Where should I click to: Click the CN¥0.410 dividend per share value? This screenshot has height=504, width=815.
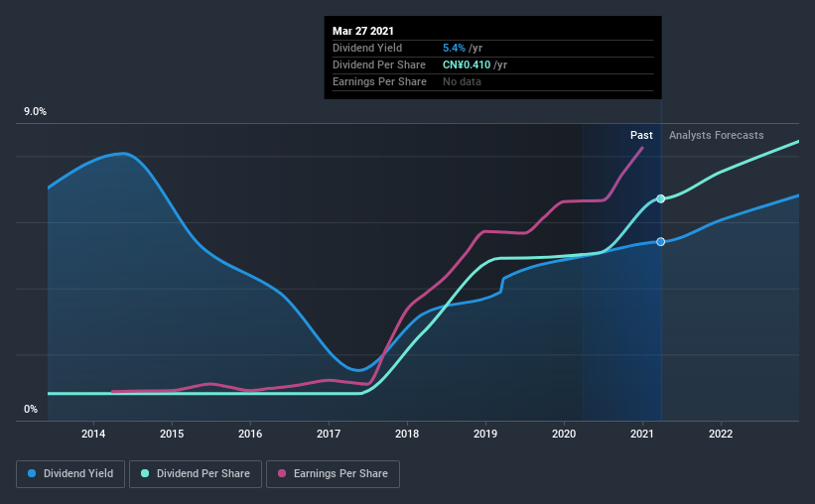click(467, 64)
